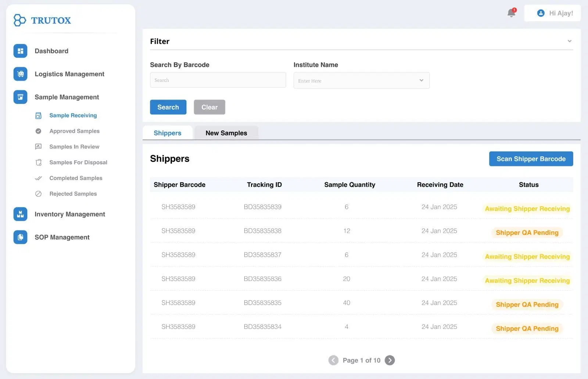Image resolution: width=588 pixels, height=379 pixels.
Task: Open the notifications bell
Action: pyautogui.click(x=511, y=13)
